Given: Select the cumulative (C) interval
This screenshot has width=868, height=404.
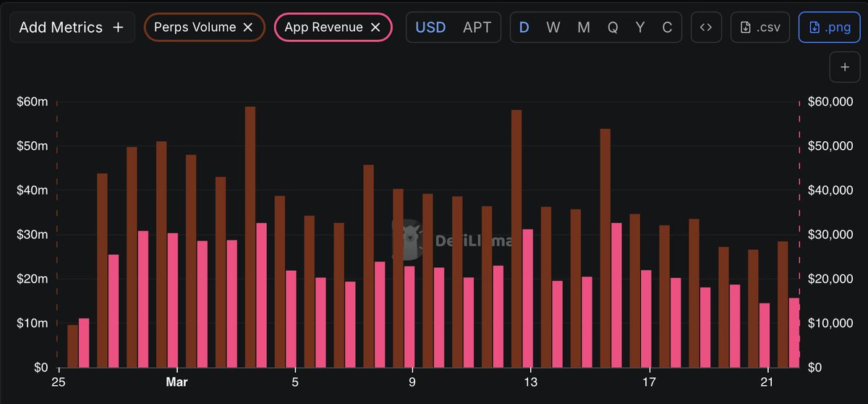Looking at the screenshot, I should [667, 28].
